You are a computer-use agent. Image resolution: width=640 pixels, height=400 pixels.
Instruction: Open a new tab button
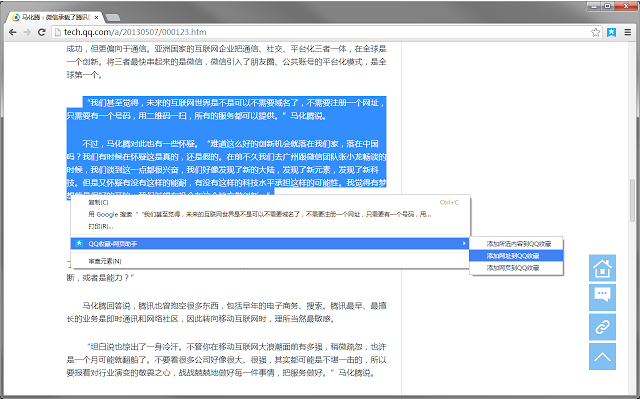click(x=113, y=18)
